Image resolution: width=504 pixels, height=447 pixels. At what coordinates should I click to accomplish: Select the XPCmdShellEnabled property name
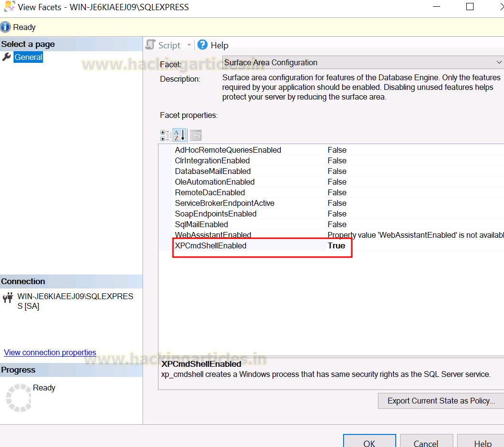[211, 245]
